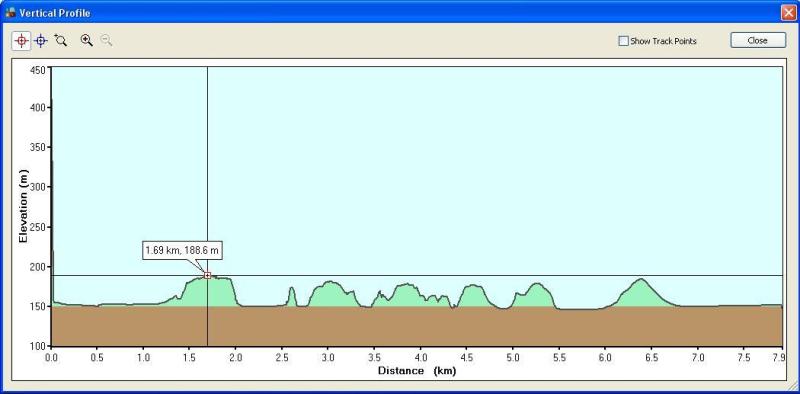The image size is (800, 394).
Task: Click the Close button
Action: coord(758,40)
